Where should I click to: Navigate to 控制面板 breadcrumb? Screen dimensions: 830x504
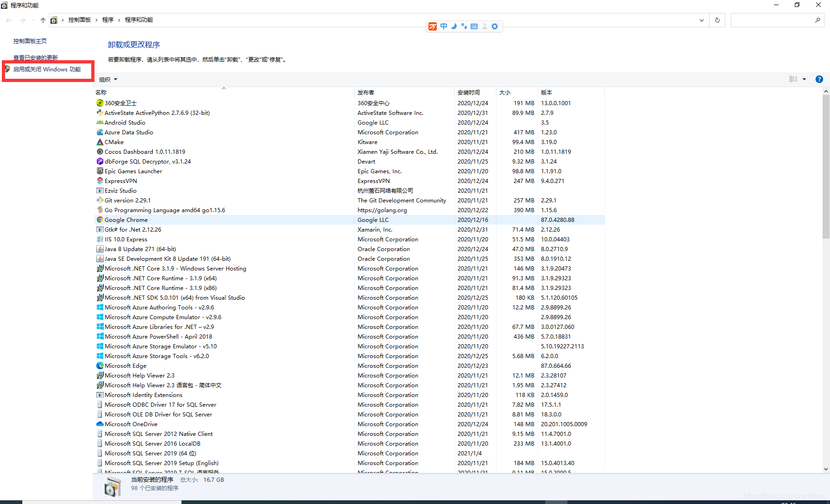(80, 20)
